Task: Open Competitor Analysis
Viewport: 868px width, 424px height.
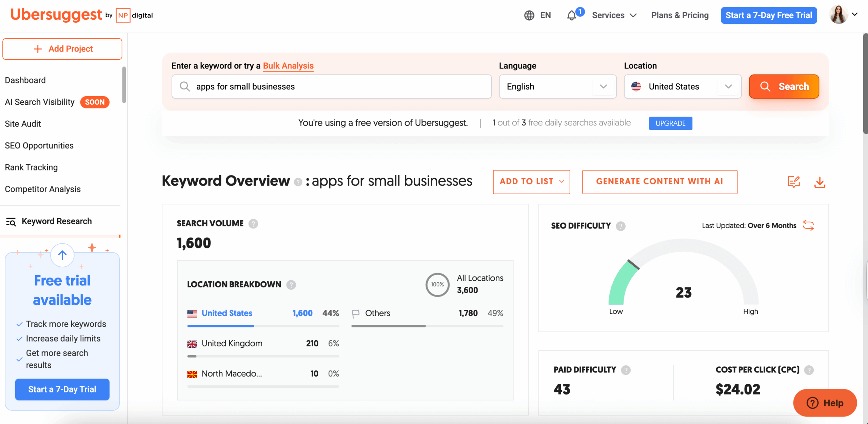Action: click(x=43, y=189)
